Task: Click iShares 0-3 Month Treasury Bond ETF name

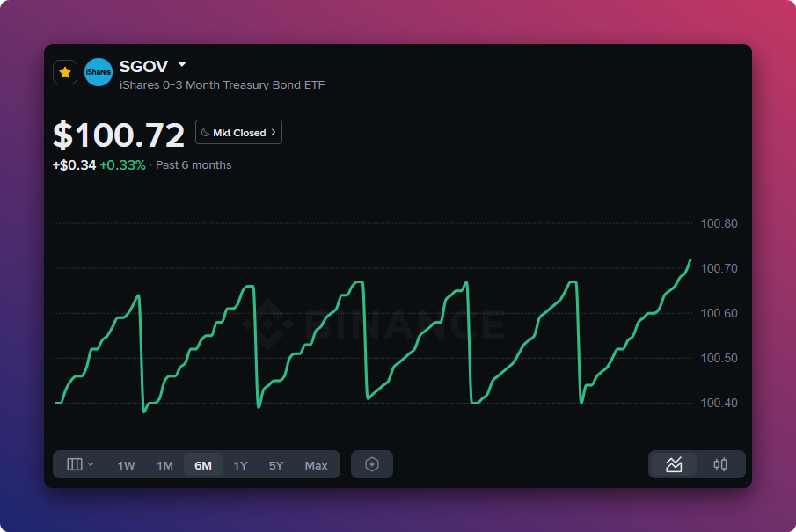Action: 222,84
